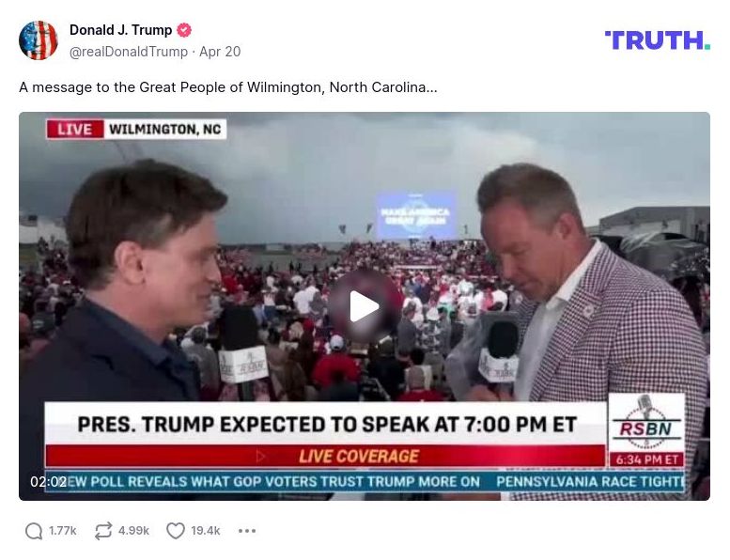Open the Donald J. Trump display name
The image size is (730, 560).
coord(120,30)
